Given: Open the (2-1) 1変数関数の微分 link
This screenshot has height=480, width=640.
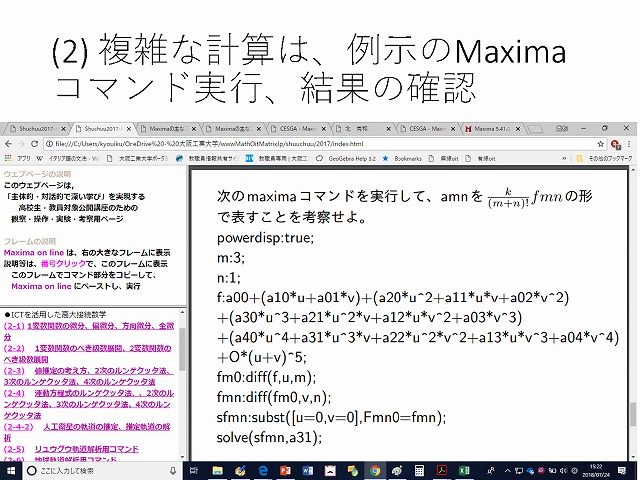Looking at the screenshot, I should click(89, 331).
